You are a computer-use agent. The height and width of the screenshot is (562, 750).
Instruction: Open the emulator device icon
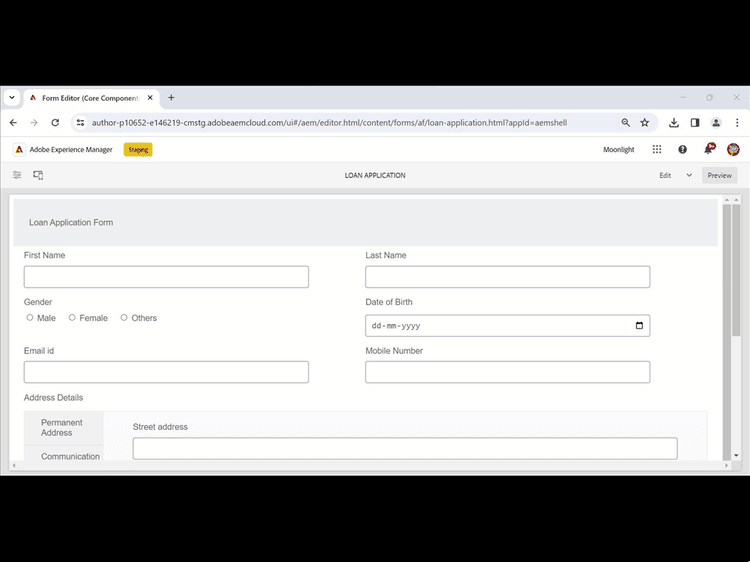(38, 175)
